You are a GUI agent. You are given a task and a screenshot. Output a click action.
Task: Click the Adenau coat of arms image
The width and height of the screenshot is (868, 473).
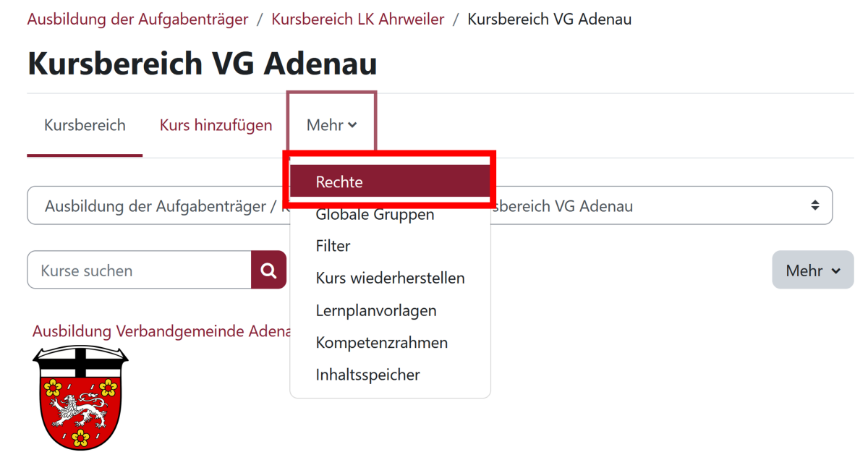coord(80,398)
